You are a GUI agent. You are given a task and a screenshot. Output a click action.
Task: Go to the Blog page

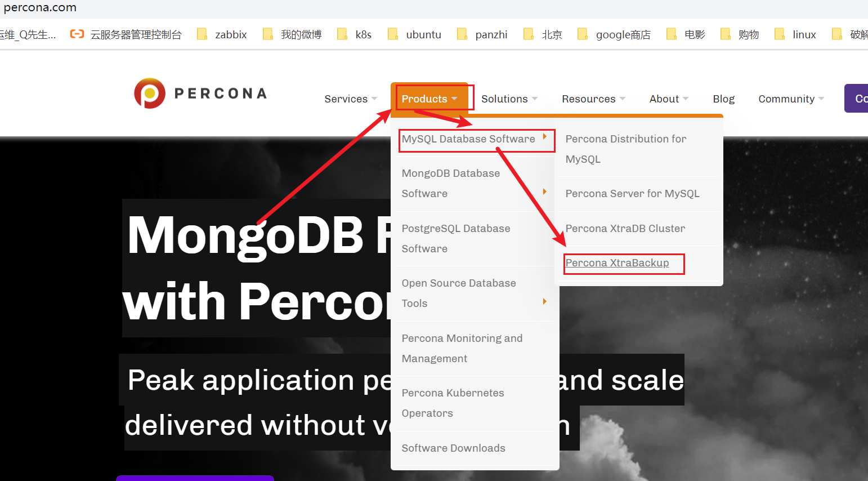724,99
